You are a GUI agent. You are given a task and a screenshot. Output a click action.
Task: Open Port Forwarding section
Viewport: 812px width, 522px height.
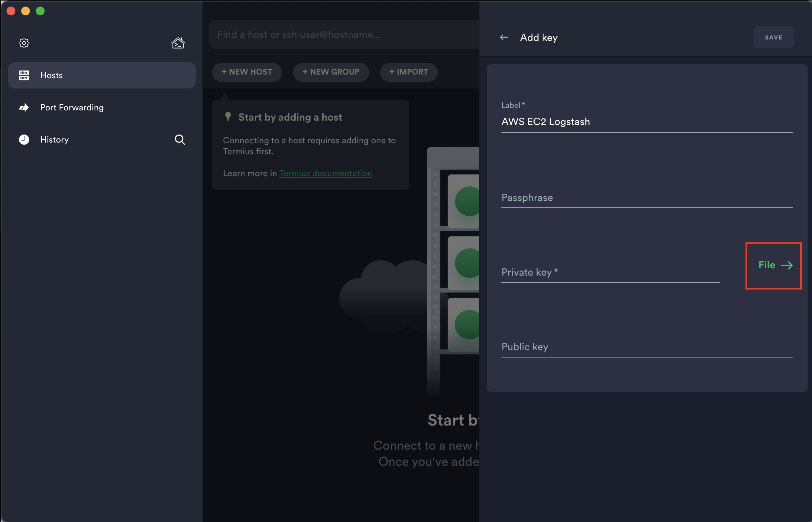72,107
